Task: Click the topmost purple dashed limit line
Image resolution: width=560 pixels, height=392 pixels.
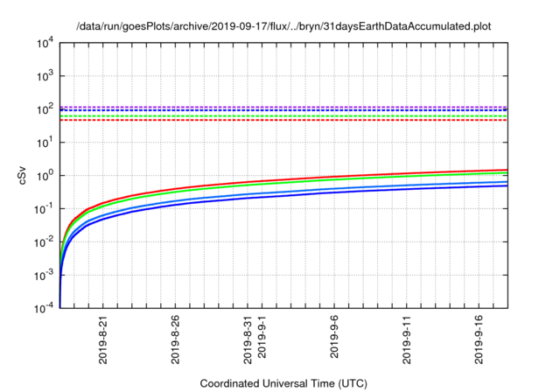Action: (280, 107)
